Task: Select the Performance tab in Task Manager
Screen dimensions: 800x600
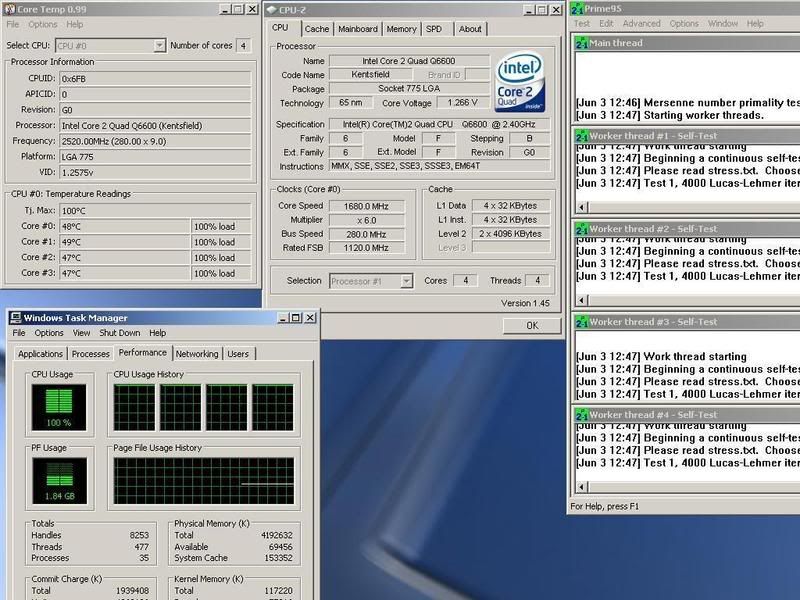Action: [143, 353]
